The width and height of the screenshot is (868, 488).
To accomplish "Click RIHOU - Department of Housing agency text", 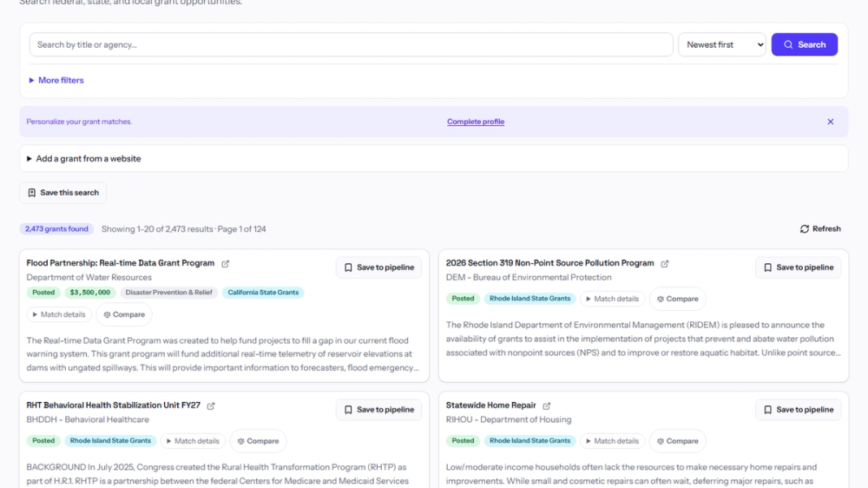I will point(509,420).
